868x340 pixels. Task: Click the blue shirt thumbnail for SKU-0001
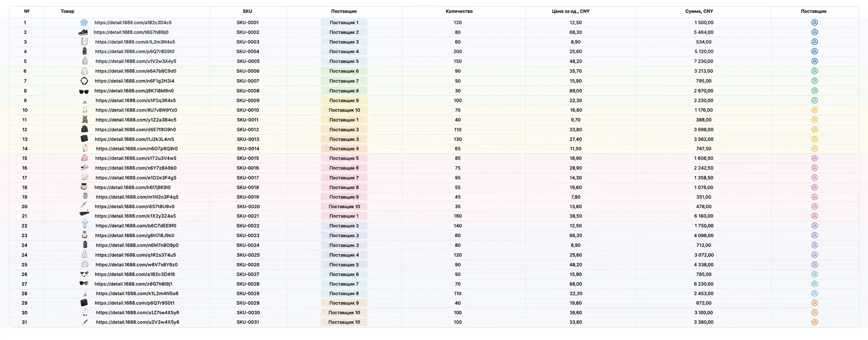pyautogui.click(x=84, y=23)
